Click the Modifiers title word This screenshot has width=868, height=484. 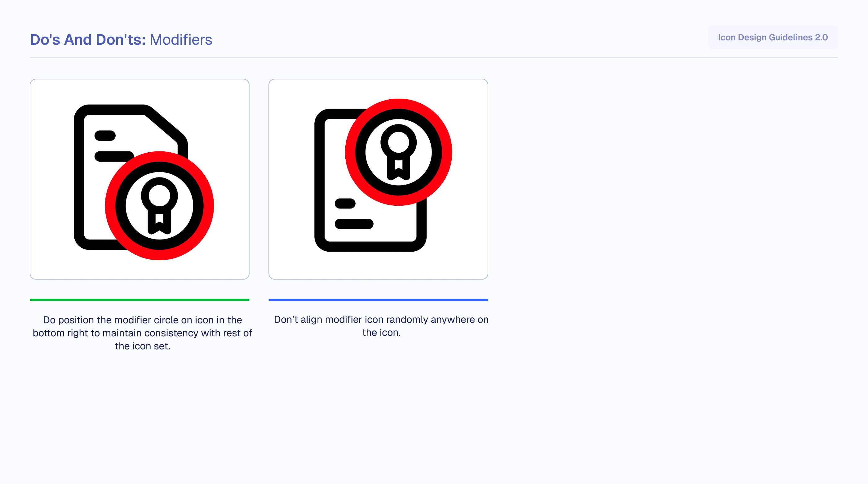pos(181,39)
